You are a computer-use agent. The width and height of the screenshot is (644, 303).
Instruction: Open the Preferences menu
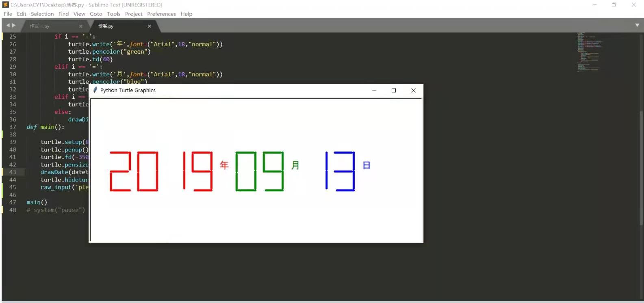pyautogui.click(x=161, y=14)
